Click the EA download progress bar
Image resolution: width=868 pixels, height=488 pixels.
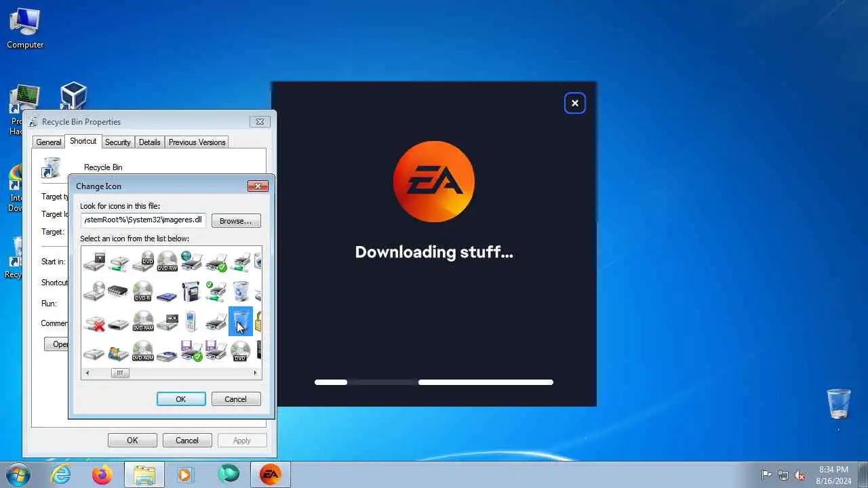[434, 382]
